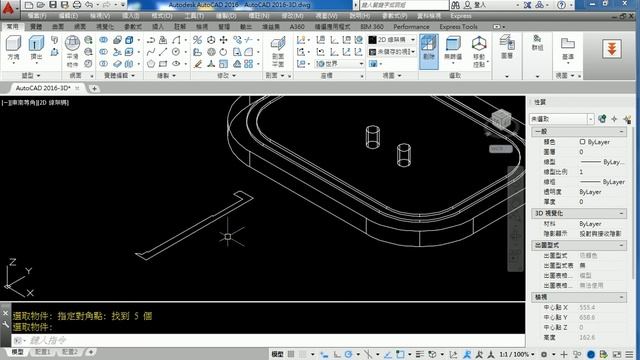This screenshot has height=360, width=640.
Task: Switch to the A360 ribbon tab
Action: coord(297,27)
